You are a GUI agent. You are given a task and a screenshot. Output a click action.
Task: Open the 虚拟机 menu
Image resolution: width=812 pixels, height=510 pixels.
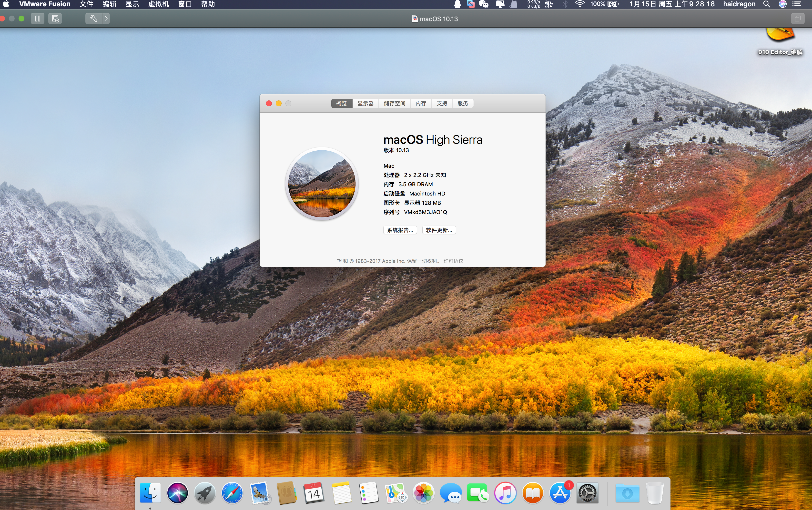(159, 4)
